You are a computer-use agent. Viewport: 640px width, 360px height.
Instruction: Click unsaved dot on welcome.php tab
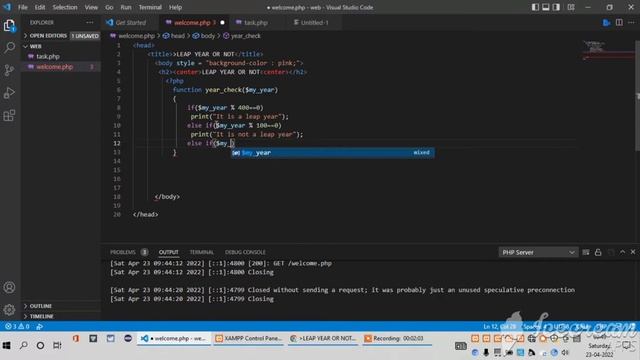tap(222, 22)
